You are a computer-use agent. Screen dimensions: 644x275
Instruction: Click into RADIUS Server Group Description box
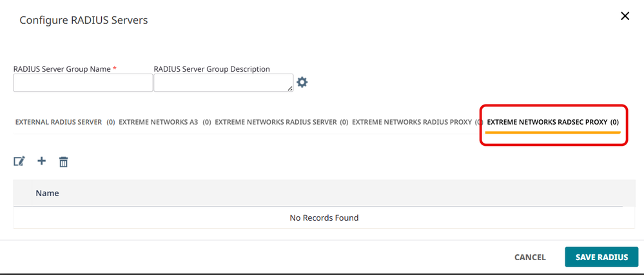click(223, 83)
